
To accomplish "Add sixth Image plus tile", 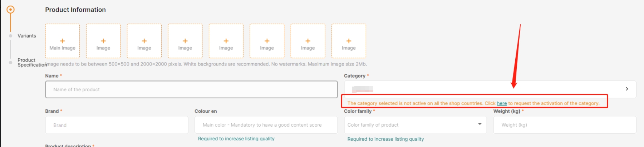I will [267, 41].
